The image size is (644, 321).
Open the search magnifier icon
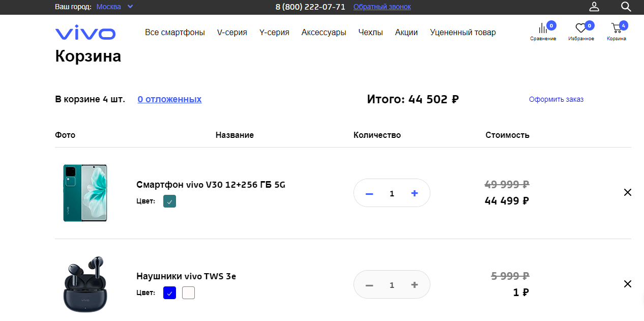coord(626,7)
